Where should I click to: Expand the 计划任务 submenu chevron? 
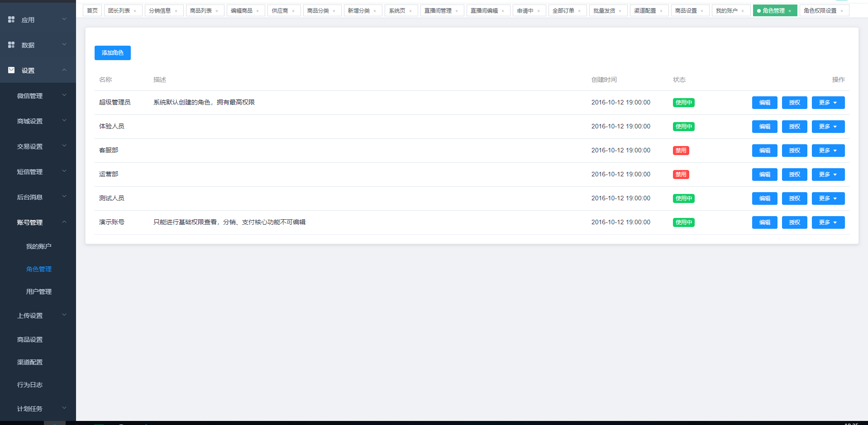(x=64, y=408)
